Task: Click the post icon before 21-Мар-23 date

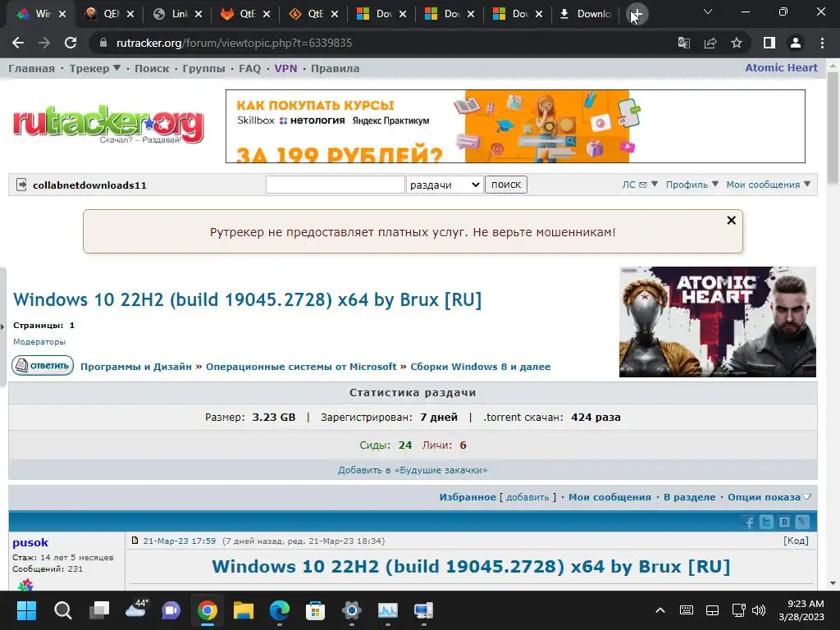Action: pos(135,541)
